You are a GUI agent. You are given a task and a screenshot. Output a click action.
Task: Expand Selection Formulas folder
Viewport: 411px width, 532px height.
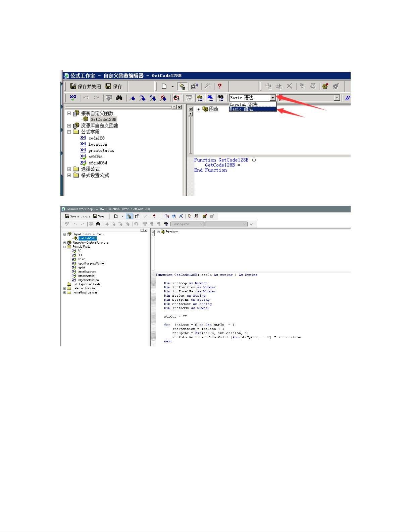point(65,288)
